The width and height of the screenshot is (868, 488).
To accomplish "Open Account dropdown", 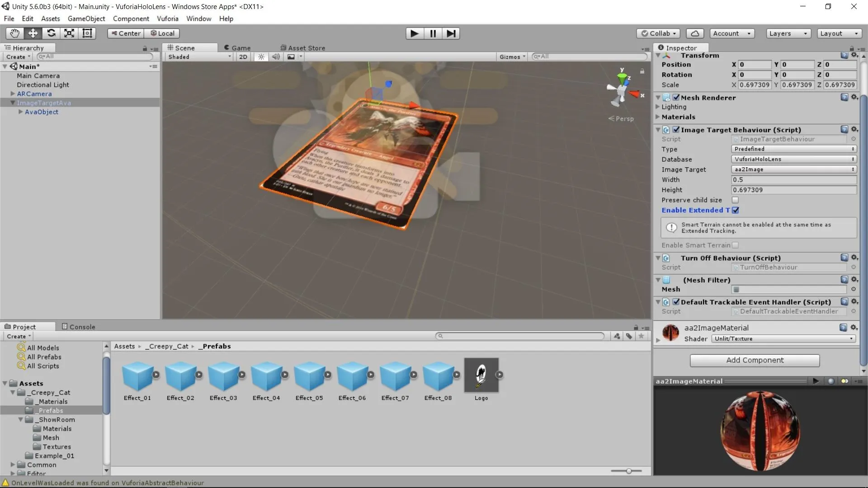I will (x=731, y=33).
